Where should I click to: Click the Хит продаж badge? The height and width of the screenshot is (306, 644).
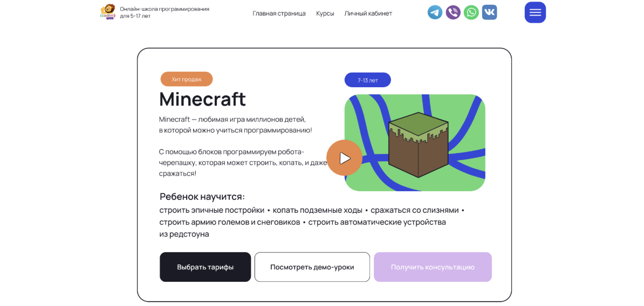(187, 79)
